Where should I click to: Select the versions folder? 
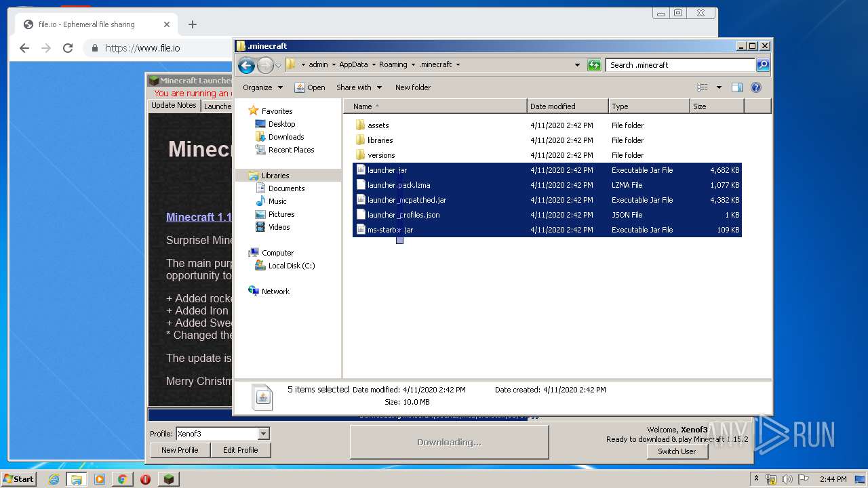(547, 155)
